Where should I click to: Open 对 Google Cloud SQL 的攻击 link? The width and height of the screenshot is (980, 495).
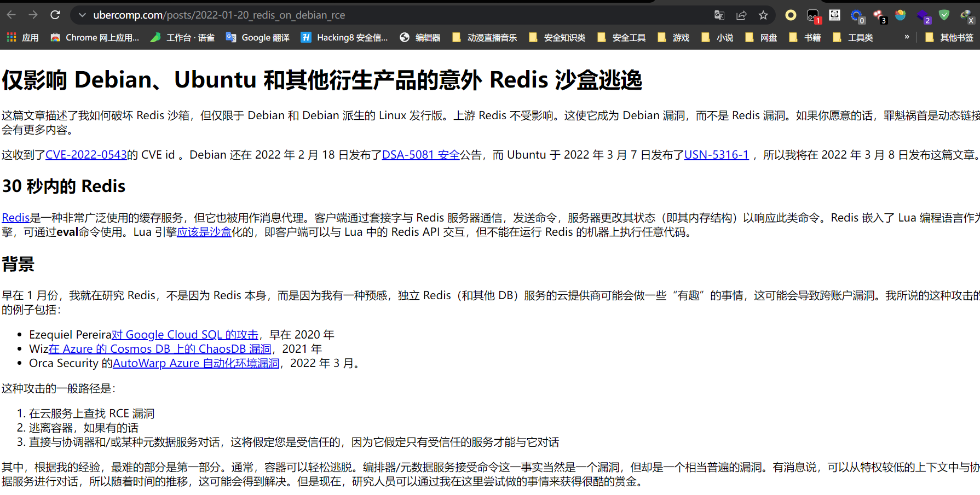(x=185, y=335)
